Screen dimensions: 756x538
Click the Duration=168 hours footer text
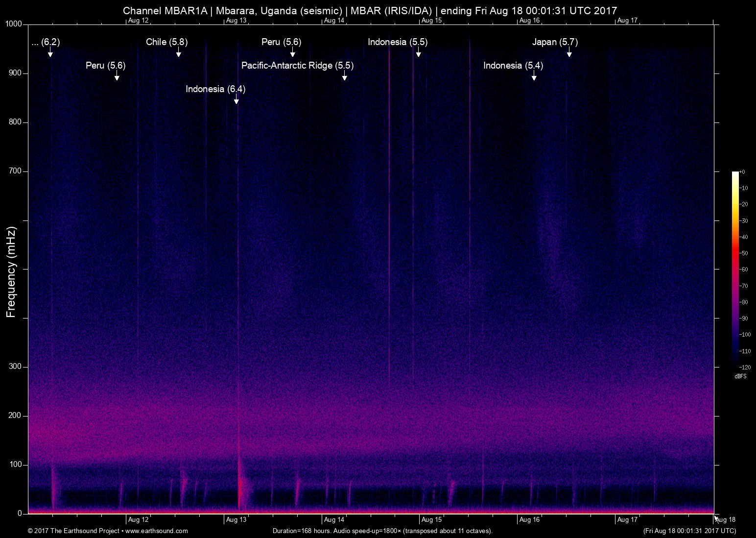pos(382,531)
